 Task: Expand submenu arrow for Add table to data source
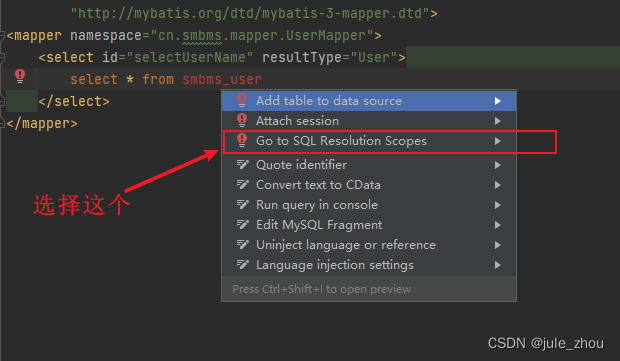tap(497, 101)
